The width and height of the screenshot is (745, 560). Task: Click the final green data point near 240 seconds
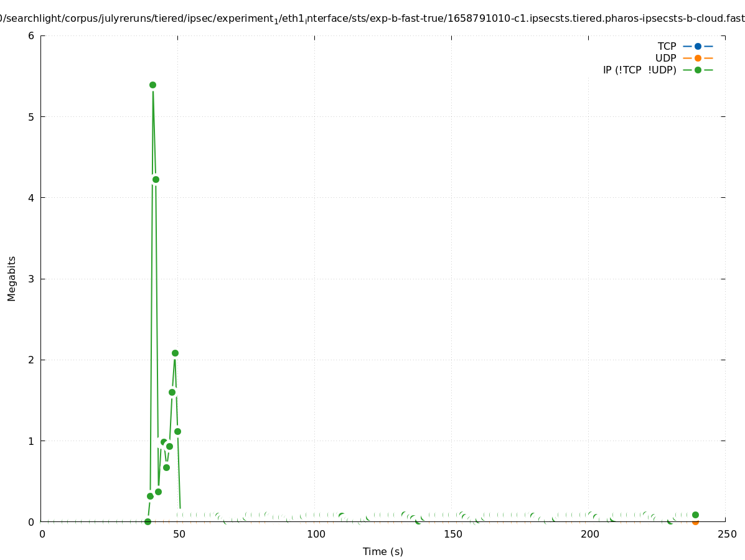click(x=695, y=515)
